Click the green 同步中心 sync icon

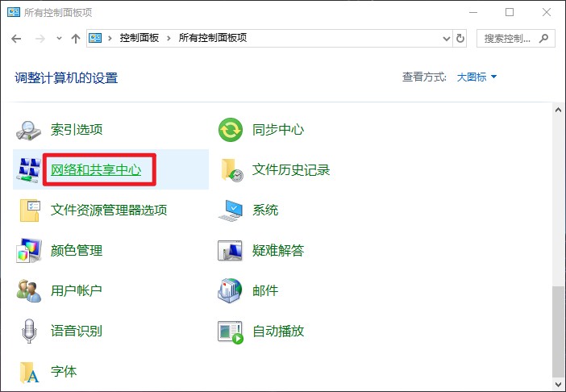[x=231, y=130]
